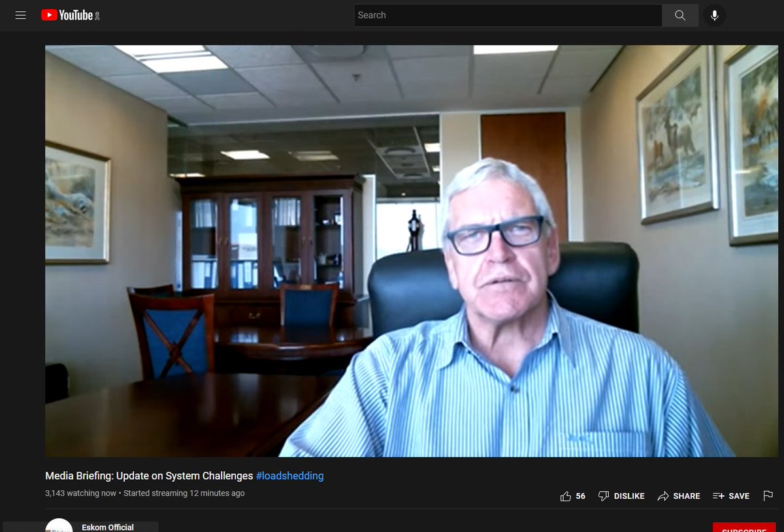The width and height of the screenshot is (784, 532).
Task: Share the live stream
Action: pyautogui.click(x=679, y=496)
